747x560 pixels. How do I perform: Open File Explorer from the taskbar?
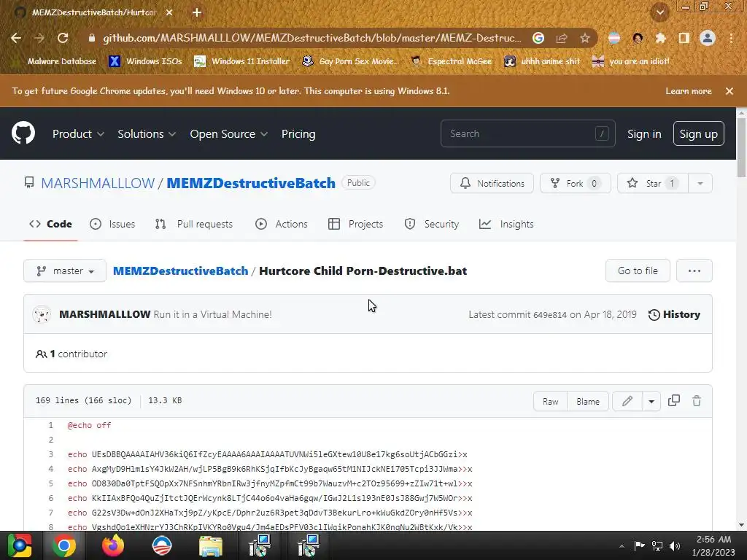point(211,545)
